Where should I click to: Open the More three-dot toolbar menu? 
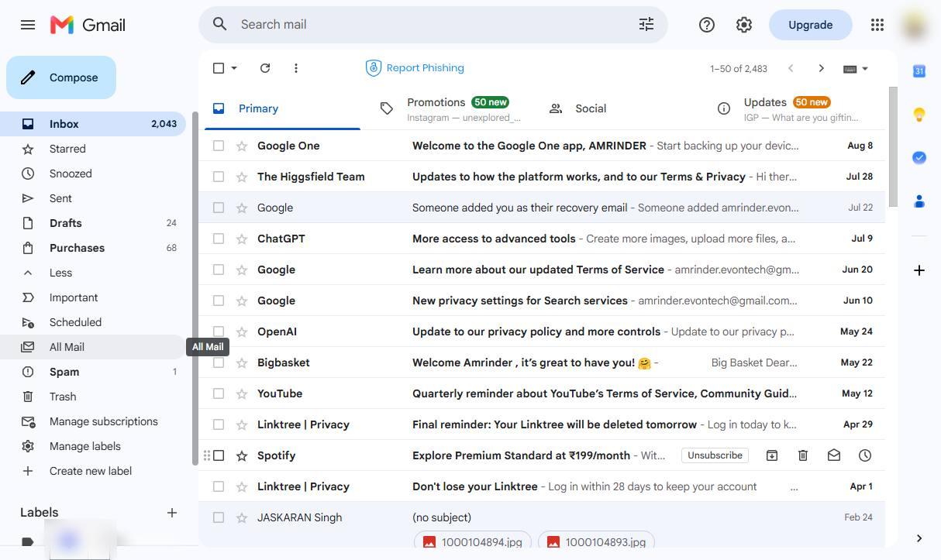tap(296, 68)
